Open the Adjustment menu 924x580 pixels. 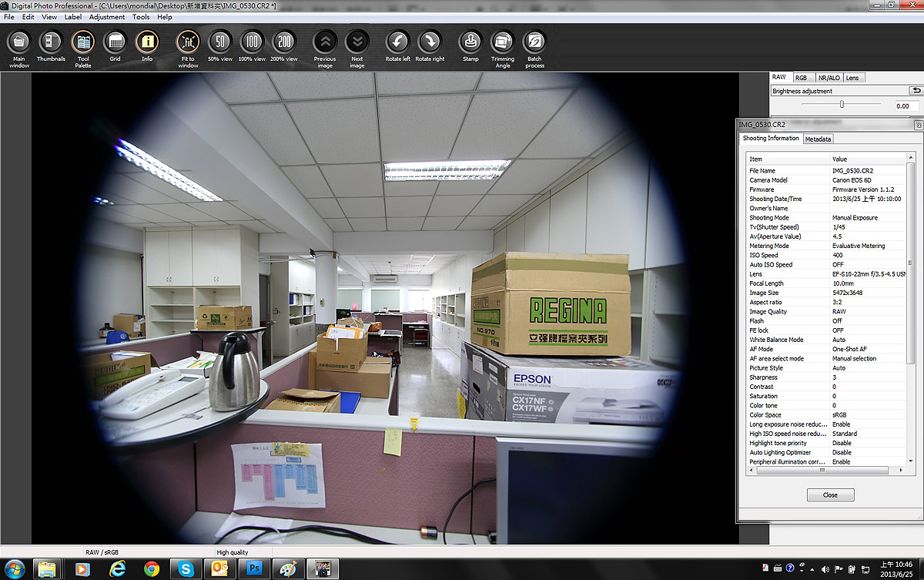click(107, 17)
